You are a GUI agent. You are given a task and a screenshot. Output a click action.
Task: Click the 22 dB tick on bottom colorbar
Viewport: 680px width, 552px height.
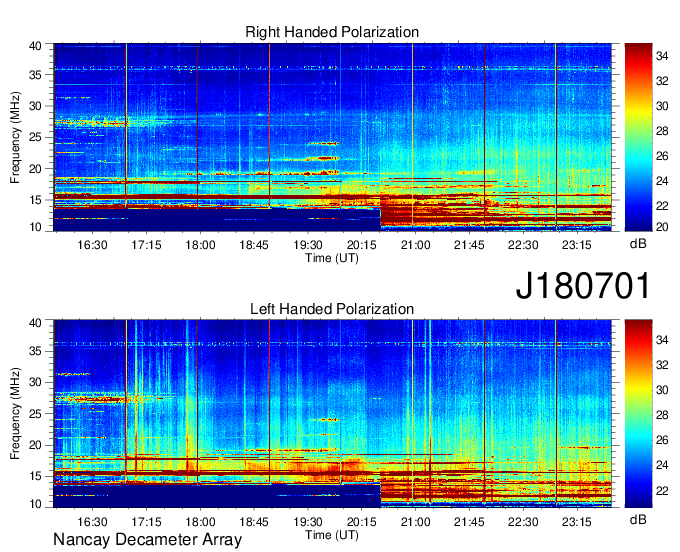point(662,490)
